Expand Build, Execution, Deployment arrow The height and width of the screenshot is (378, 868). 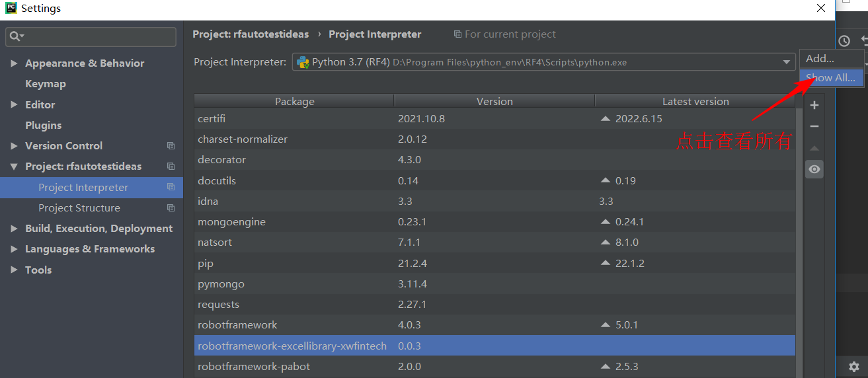pos(14,229)
